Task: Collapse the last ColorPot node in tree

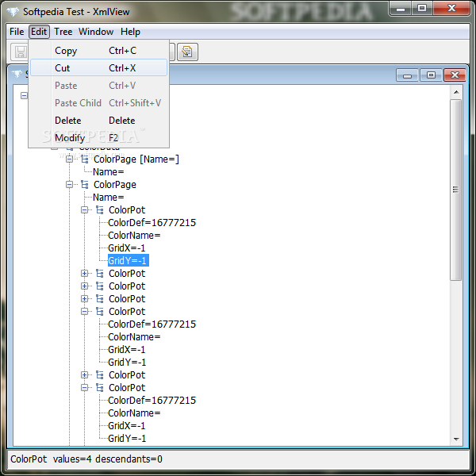Action: (x=85, y=388)
